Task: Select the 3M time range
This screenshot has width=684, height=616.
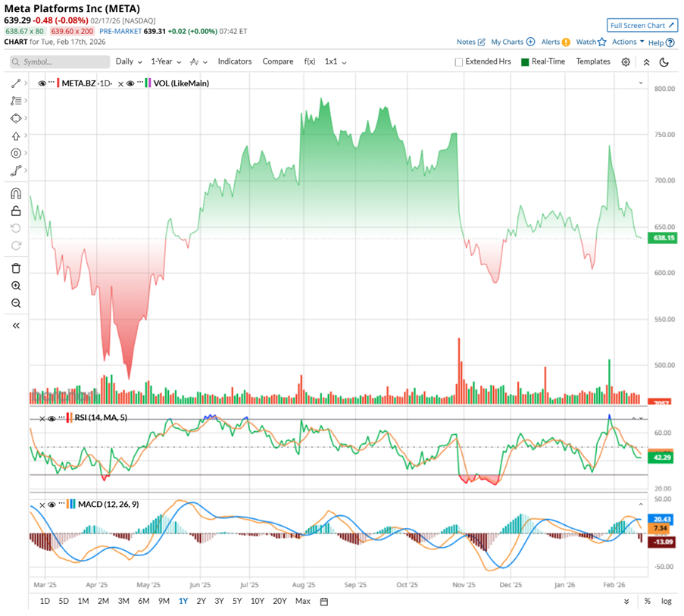Action: 123,601
